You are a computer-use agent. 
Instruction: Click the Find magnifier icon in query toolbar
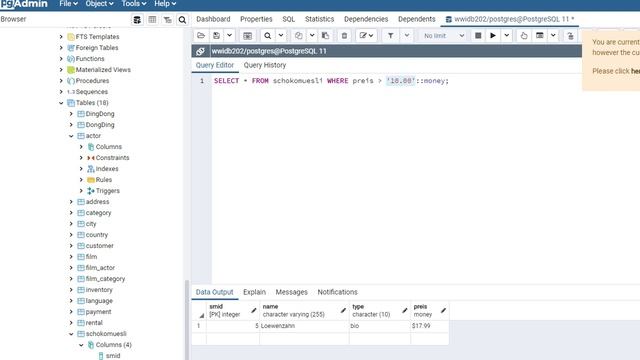[x=267, y=36]
